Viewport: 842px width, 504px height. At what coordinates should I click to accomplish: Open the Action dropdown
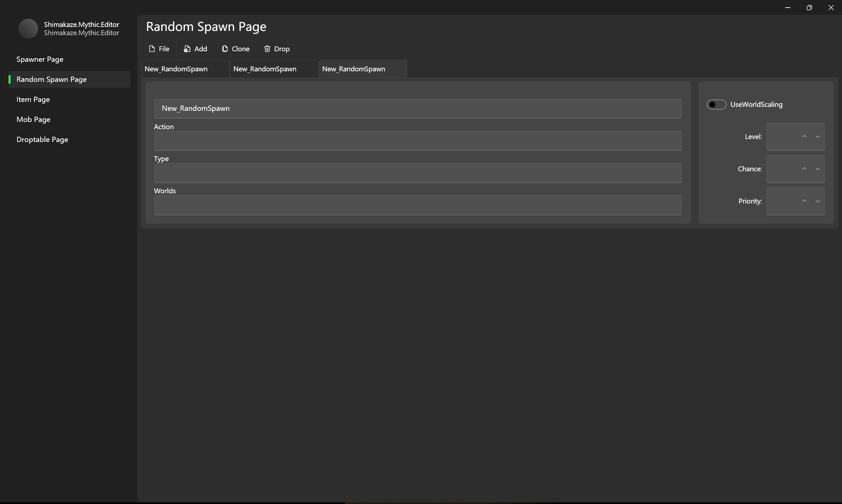tap(417, 141)
